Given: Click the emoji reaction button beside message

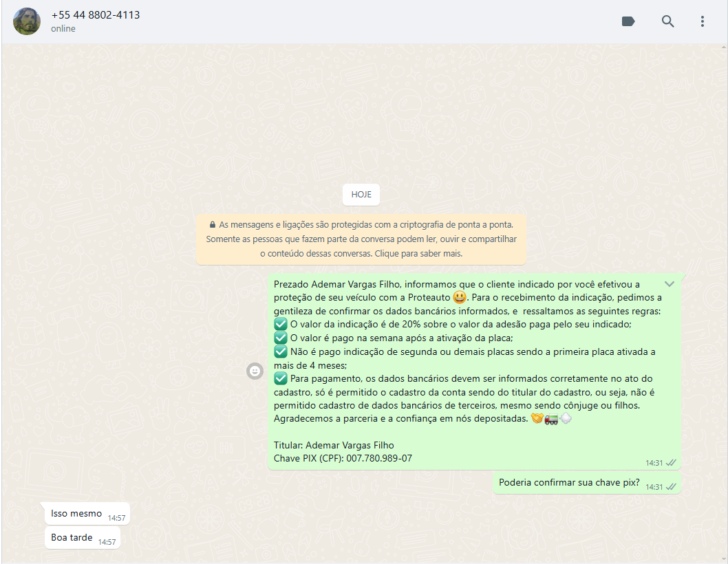Looking at the screenshot, I should point(255,371).
